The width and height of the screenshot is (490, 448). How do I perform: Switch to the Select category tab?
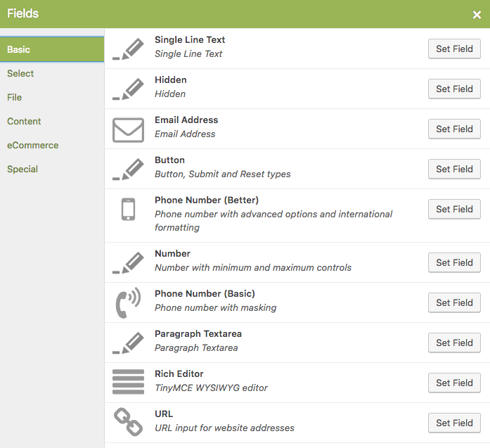click(x=20, y=73)
